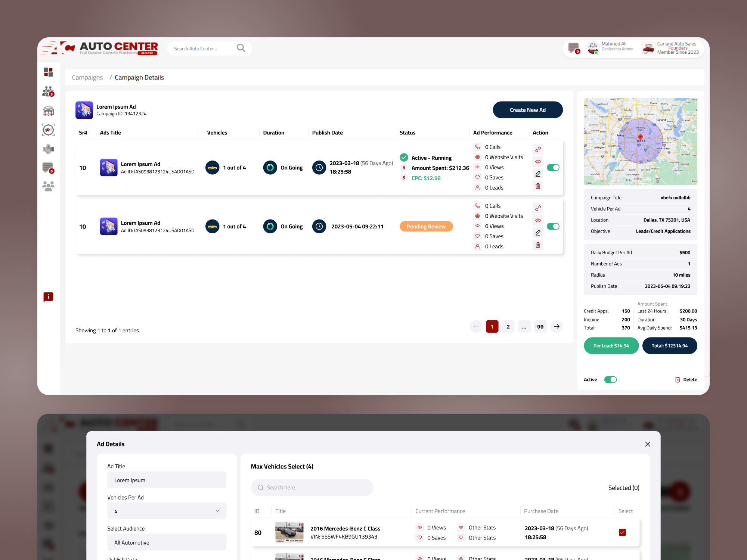Toggle the campaign Active switch

click(610, 380)
